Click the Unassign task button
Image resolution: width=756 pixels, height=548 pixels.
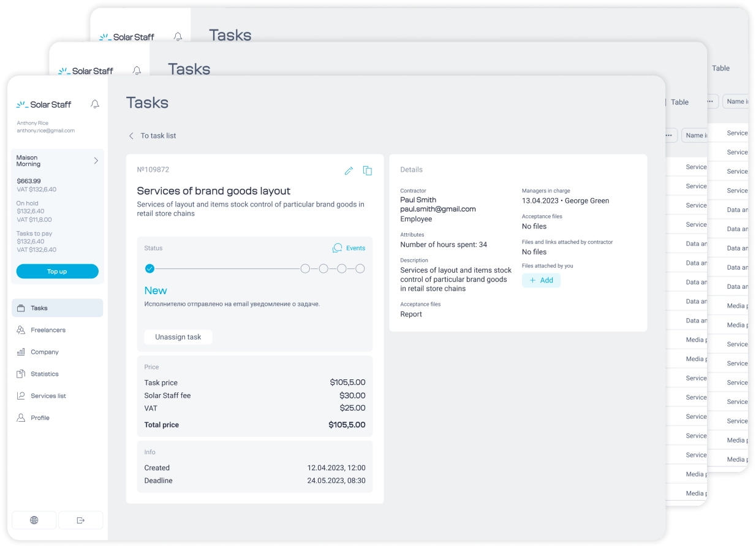click(178, 337)
